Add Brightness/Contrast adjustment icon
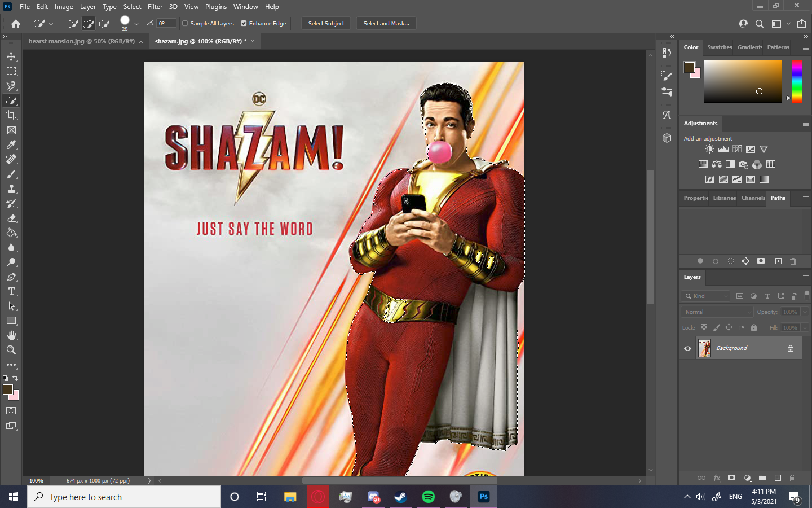 pyautogui.click(x=709, y=149)
